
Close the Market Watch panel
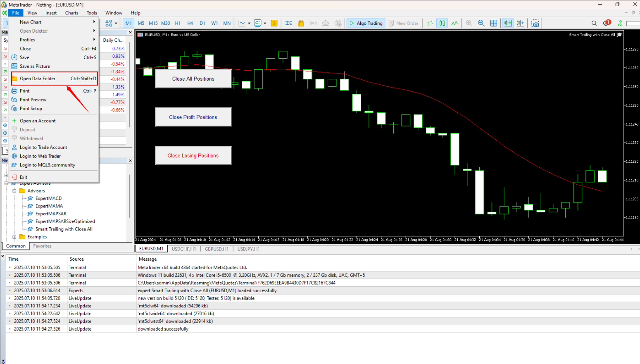coord(131,32)
